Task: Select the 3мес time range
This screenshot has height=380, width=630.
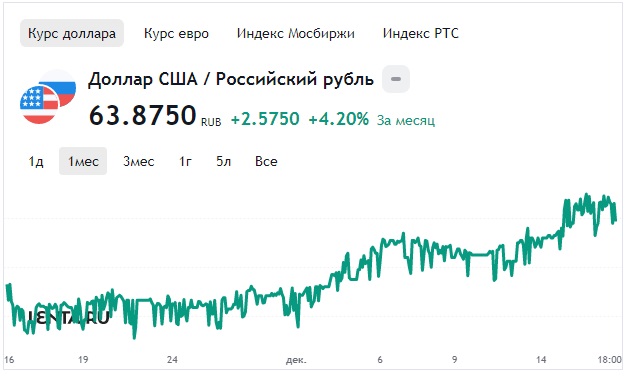Action: 139,161
